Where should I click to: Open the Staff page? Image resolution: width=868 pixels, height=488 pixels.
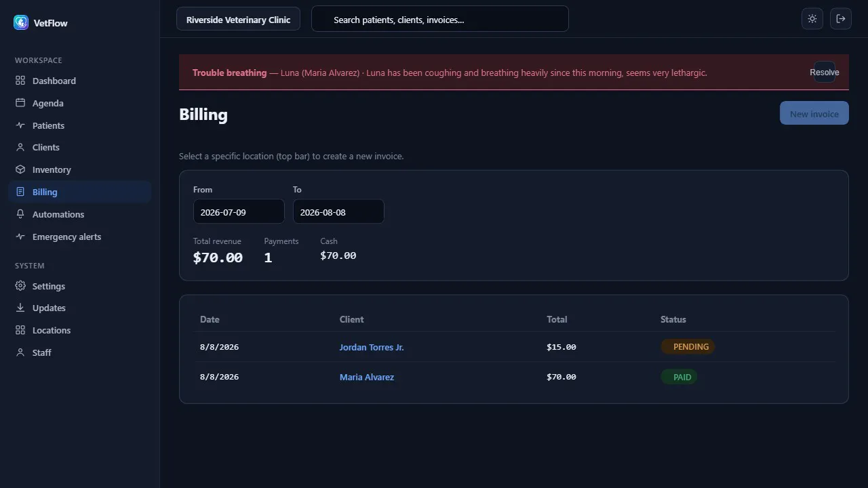coord(80,352)
